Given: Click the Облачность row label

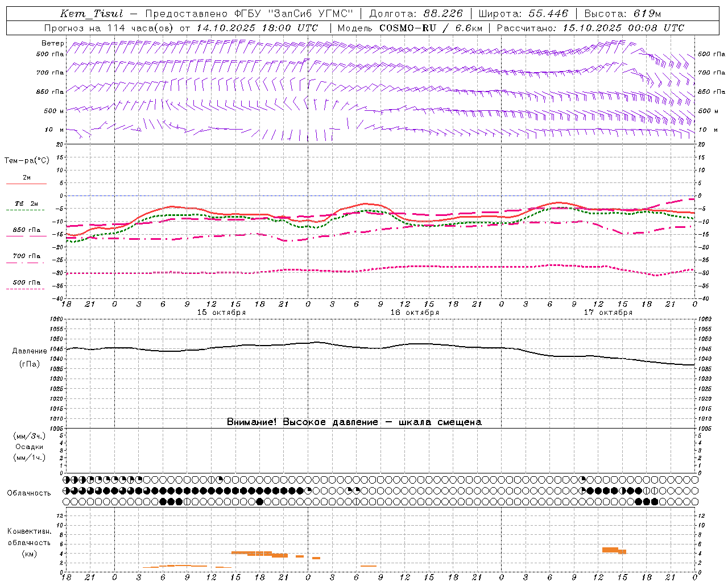Looking at the screenshot, I should pos(29,493).
